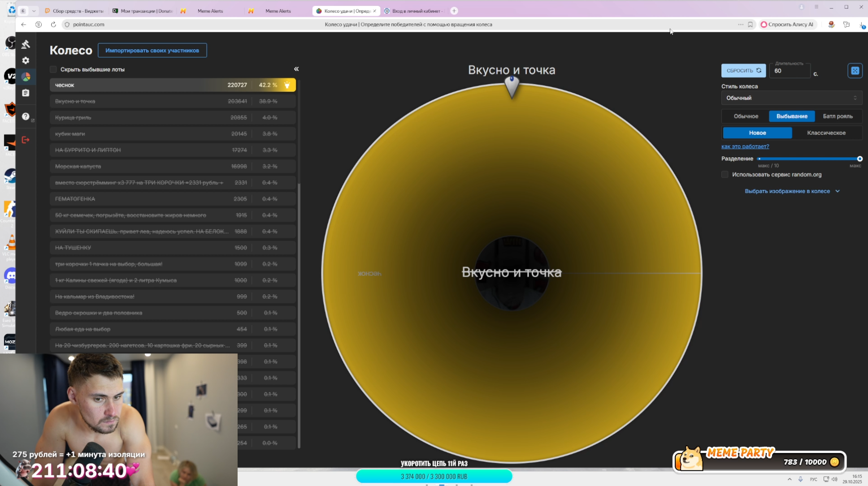Open the help question mark icon

(26, 116)
